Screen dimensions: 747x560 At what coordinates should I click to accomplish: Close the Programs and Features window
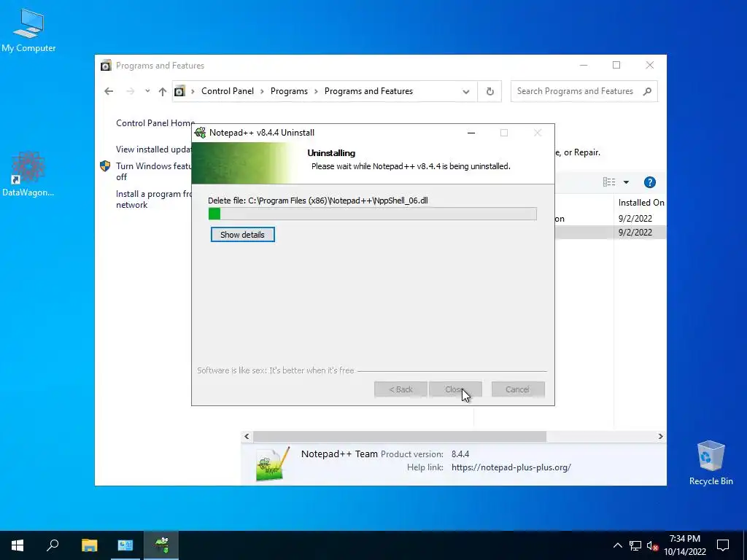coord(650,65)
